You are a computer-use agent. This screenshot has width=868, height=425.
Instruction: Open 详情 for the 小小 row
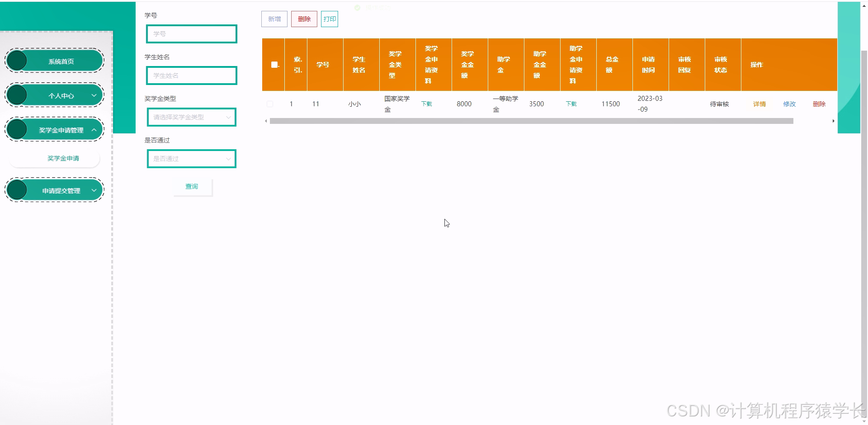[759, 104]
